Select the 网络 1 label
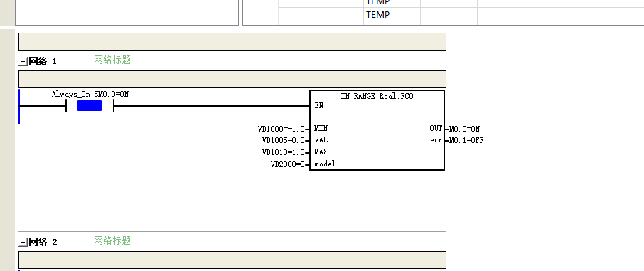This screenshot has width=644, height=271. tap(43, 62)
